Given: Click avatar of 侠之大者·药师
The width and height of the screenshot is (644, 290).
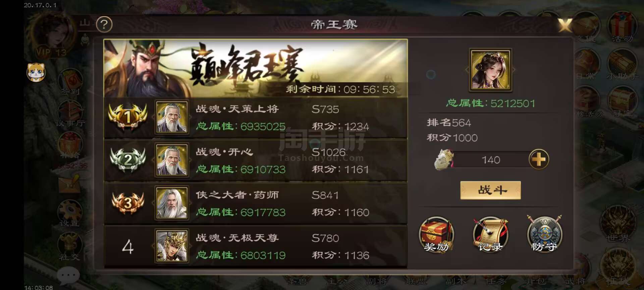Looking at the screenshot, I should pyautogui.click(x=172, y=203).
